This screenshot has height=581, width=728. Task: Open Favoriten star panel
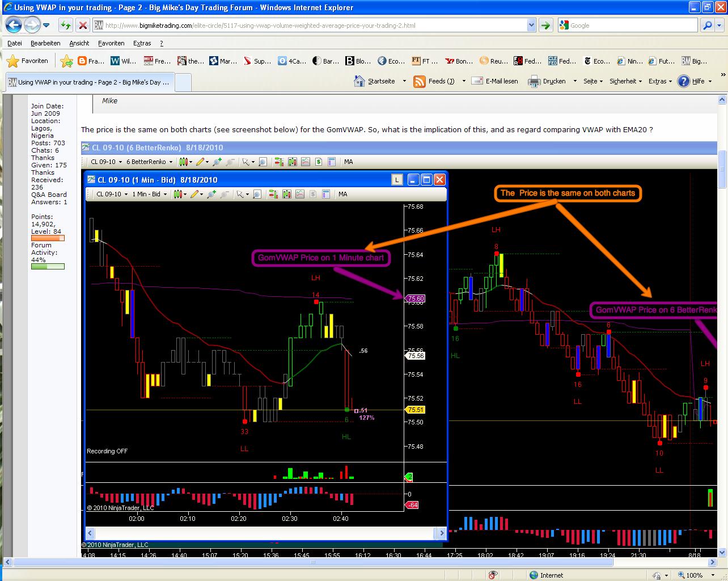(27, 61)
